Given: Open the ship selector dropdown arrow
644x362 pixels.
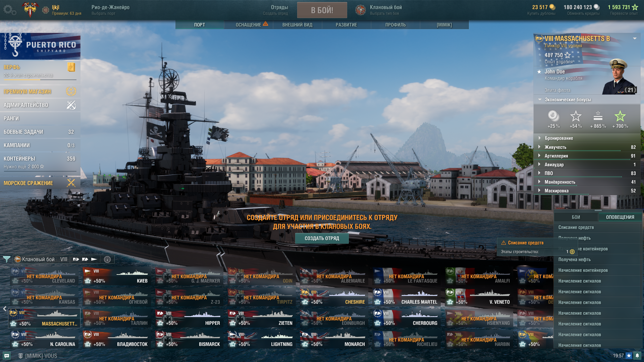Looking at the screenshot, I should point(635,39).
